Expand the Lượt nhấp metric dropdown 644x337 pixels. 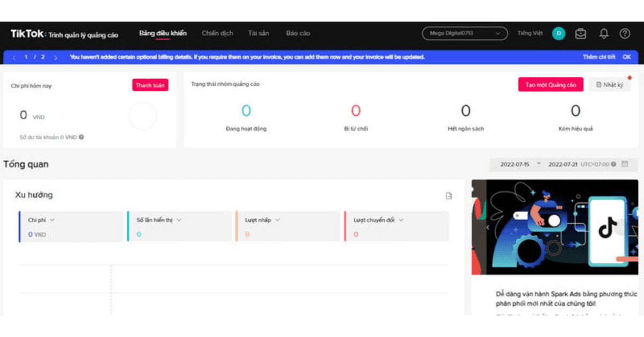pyautogui.click(x=277, y=220)
